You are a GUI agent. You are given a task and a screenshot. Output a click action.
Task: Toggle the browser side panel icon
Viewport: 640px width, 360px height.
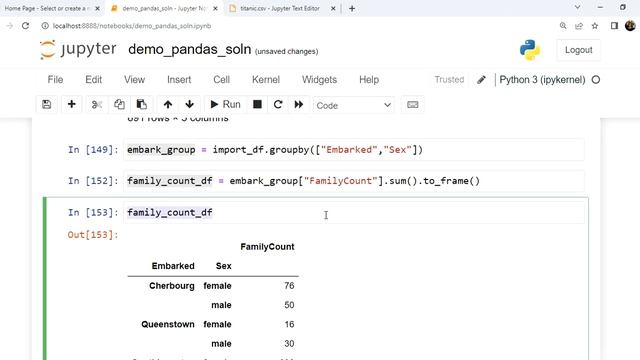614,26
